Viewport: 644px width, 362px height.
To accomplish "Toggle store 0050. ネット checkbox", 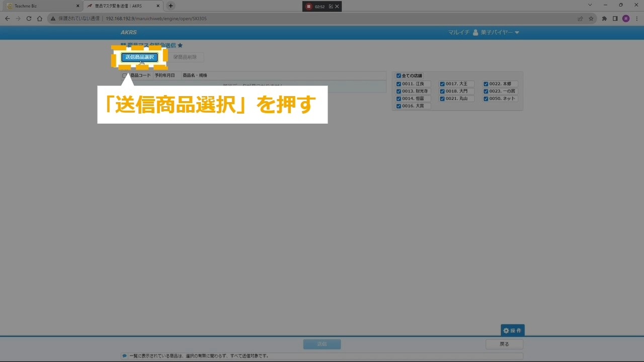I will [x=486, y=99].
